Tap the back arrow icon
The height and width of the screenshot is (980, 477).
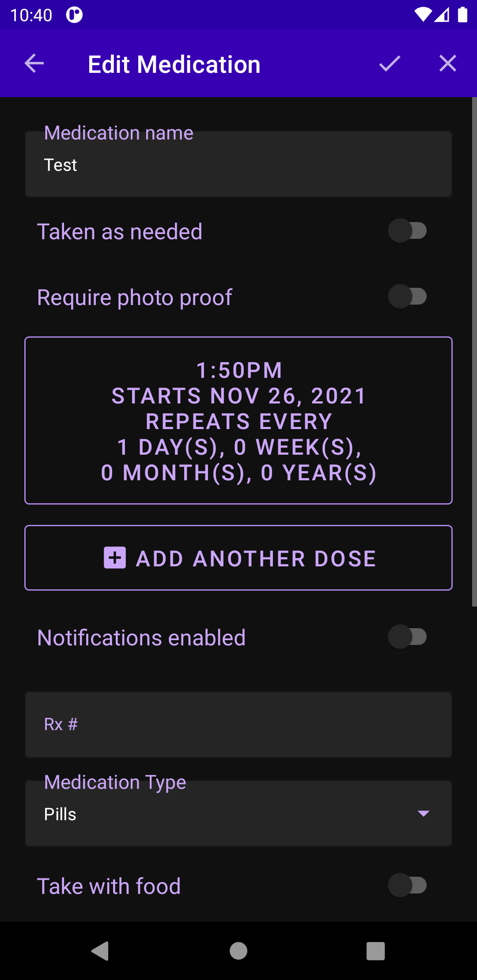[34, 64]
